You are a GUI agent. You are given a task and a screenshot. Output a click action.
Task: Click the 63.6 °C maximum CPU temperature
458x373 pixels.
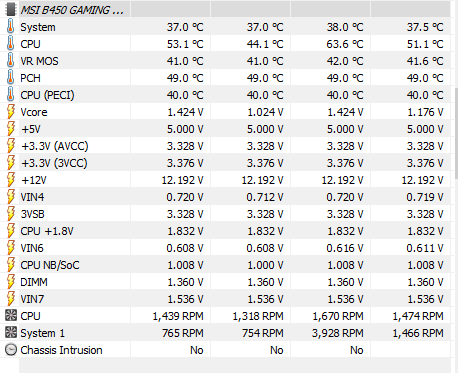[x=345, y=44]
